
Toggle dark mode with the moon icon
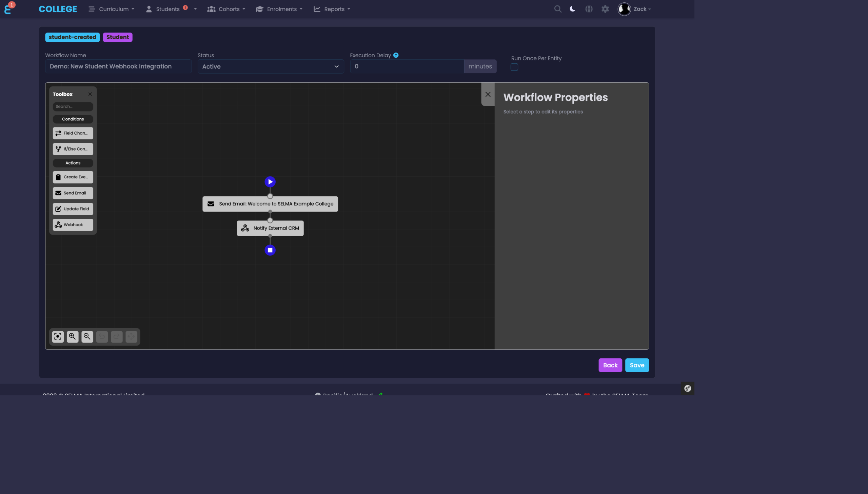(572, 9)
